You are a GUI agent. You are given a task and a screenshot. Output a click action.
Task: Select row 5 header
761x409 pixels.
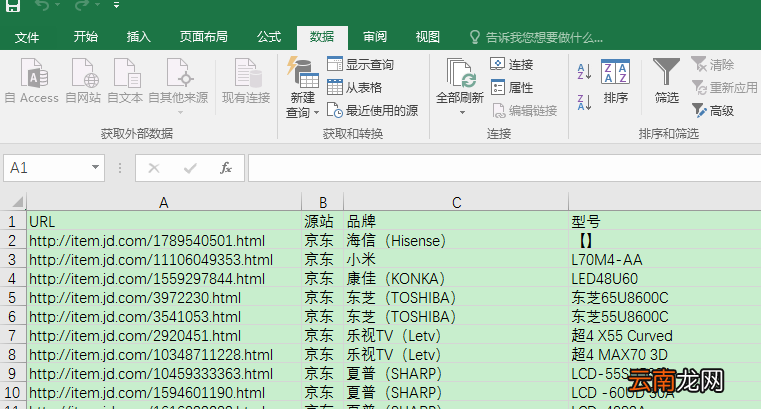pyautogui.click(x=12, y=297)
